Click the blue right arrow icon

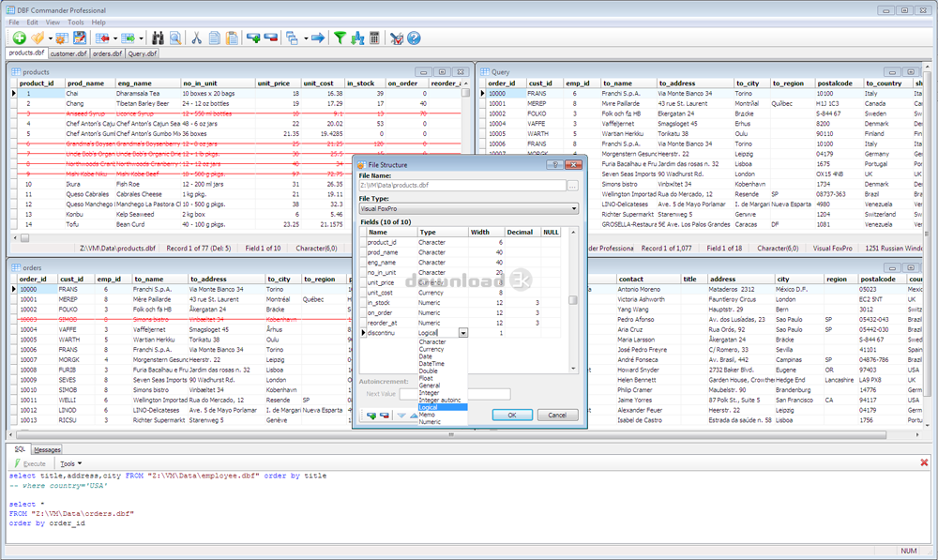coord(318,38)
